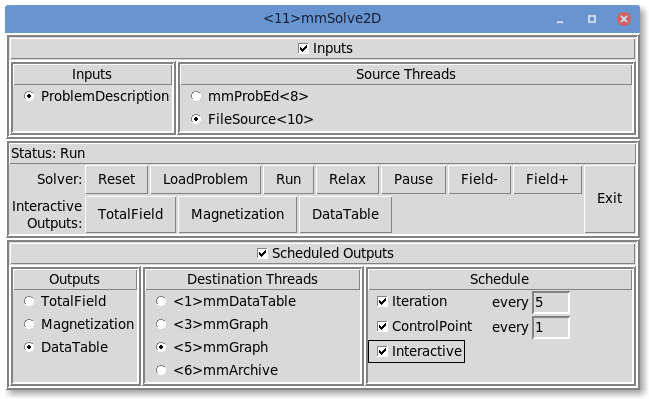Choose <1>mmDataTable destination thread
Image resolution: width=649 pixels, height=399 pixels.
coord(161,301)
